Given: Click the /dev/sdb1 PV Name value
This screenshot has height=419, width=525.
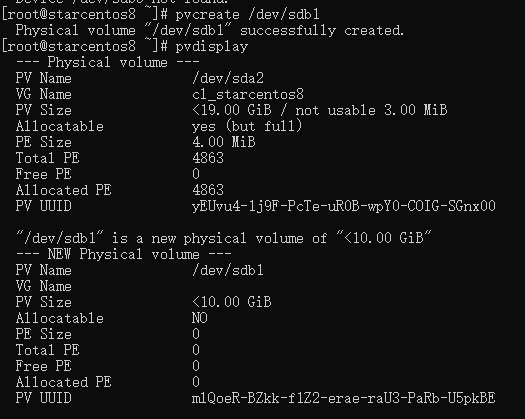Looking at the screenshot, I should tap(228, 270).
